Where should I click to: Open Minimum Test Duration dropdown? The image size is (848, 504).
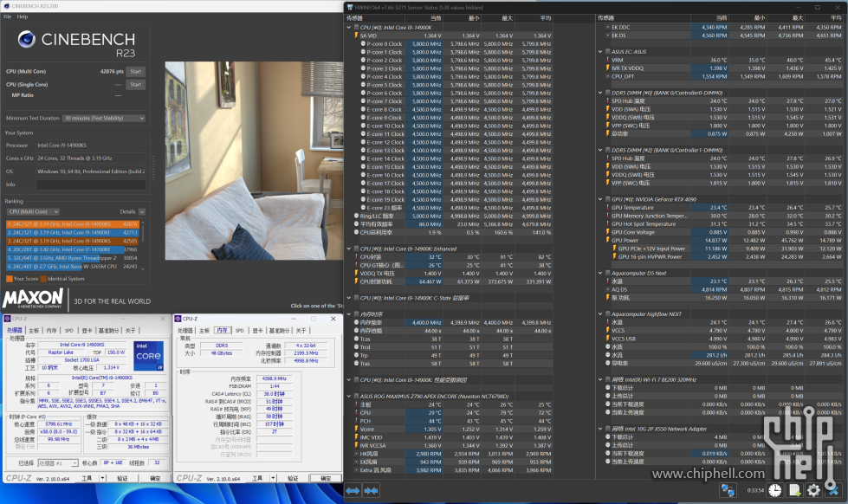click(x=104, y=118)
